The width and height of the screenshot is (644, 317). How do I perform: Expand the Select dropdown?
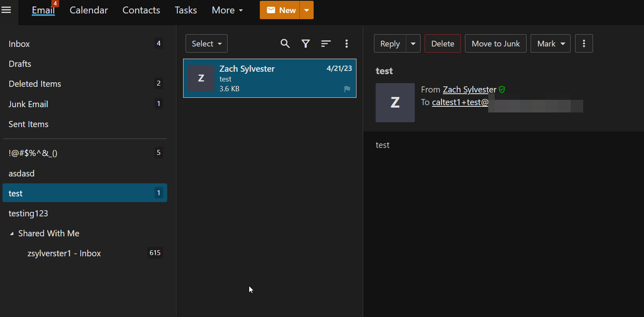[x=206, y=44]
